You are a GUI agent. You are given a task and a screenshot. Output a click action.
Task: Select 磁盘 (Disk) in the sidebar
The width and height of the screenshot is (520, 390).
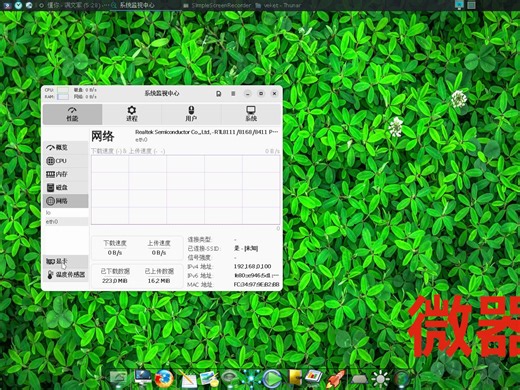pos(66,187)
